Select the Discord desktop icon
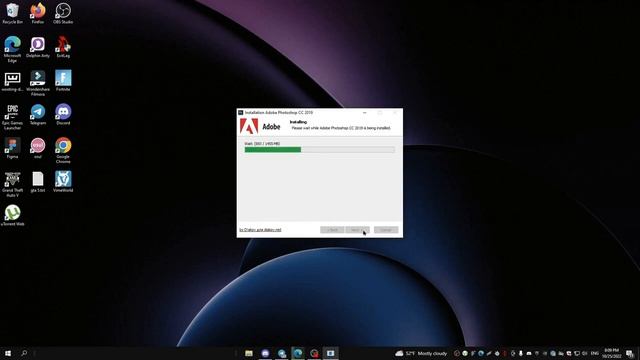Screen dimensions: 640x360 63,115
